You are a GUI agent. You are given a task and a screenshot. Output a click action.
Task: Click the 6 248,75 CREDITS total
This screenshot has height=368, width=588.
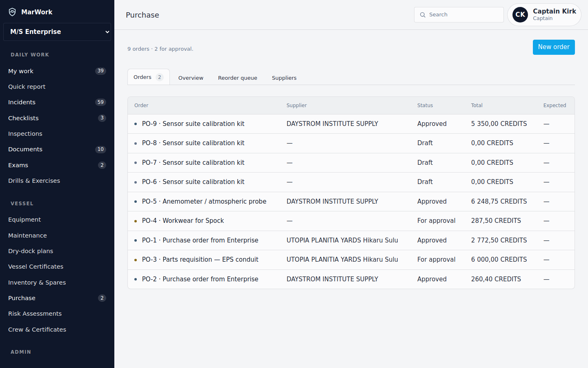[x=499, y=202]
